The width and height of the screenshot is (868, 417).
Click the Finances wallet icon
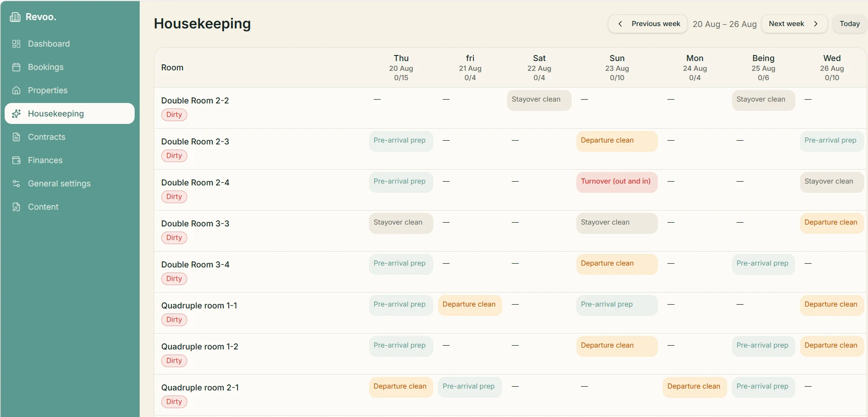pos(16,160)
